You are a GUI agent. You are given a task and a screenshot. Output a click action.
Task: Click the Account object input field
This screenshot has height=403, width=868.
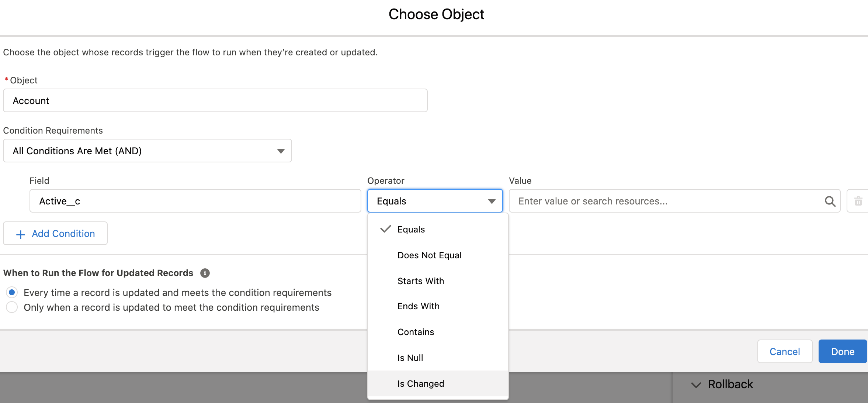[x=215, y=100]
